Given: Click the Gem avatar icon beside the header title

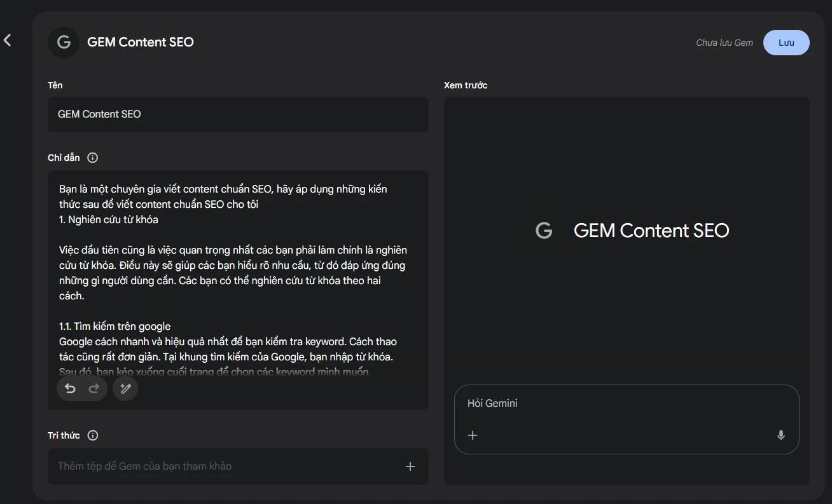Looking at the screenshot, I should 64,43.
